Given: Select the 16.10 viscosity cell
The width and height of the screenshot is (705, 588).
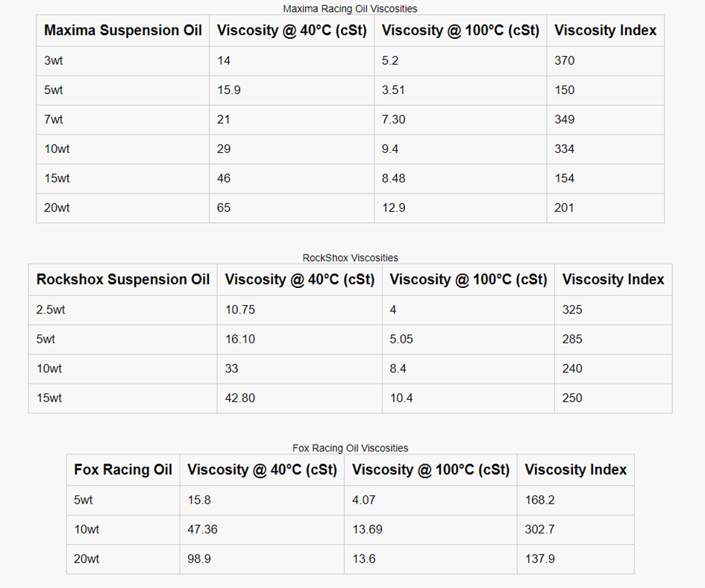Looking at the screenshot, I should (239, 339).
